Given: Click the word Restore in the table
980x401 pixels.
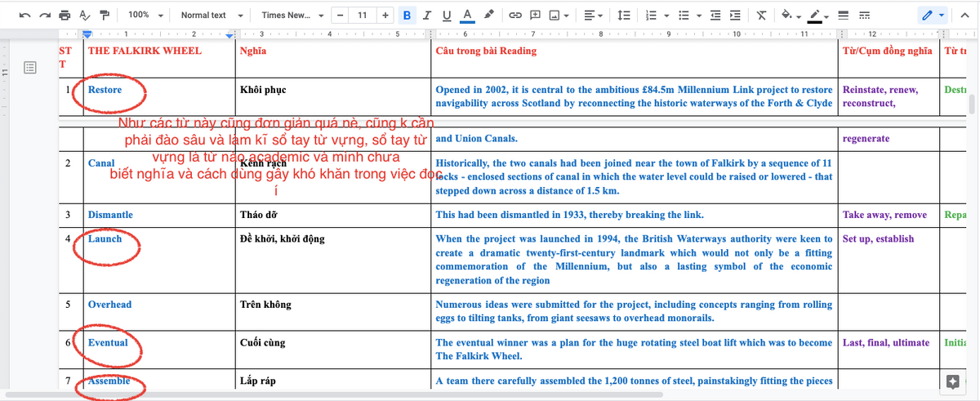Looking at the screenshot, I should [105, 90].
